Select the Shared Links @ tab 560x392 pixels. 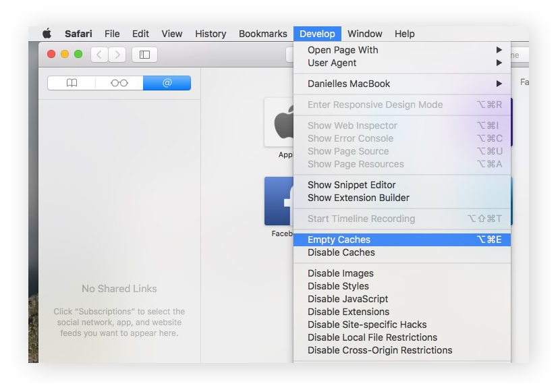coord(167,82)
